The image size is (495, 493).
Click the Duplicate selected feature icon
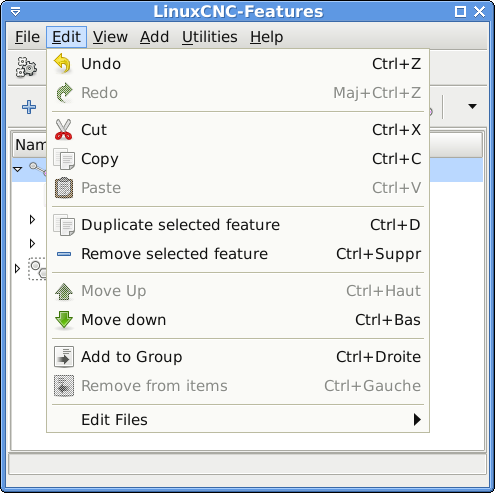pyautogui.click(x=64, y=225)
